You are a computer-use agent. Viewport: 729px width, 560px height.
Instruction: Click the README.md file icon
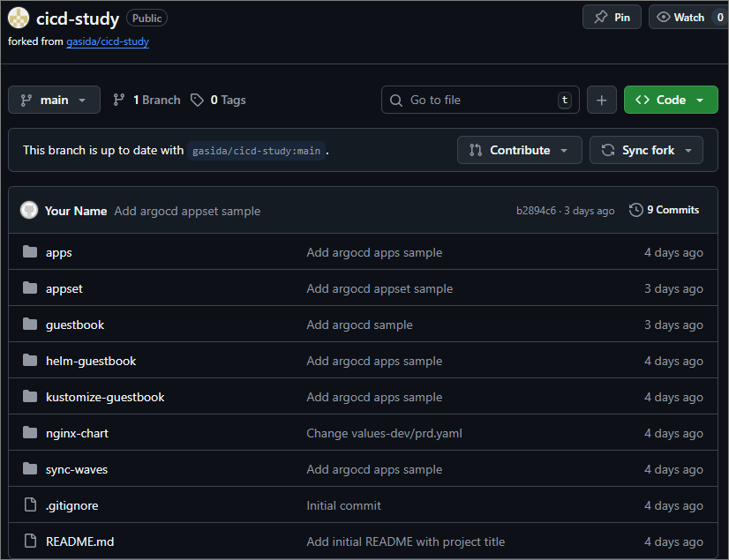tap(30, 541)
